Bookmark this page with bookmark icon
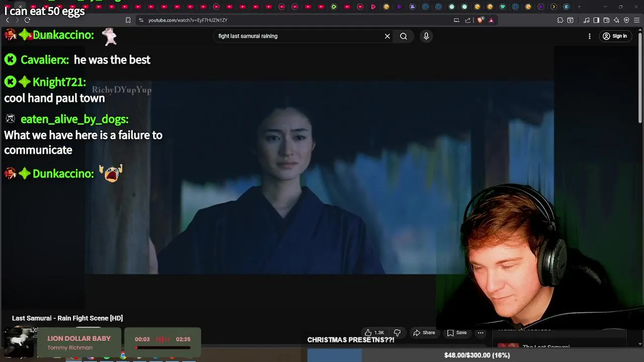This screenshot has height=362, width=644. tap(128, 20)
